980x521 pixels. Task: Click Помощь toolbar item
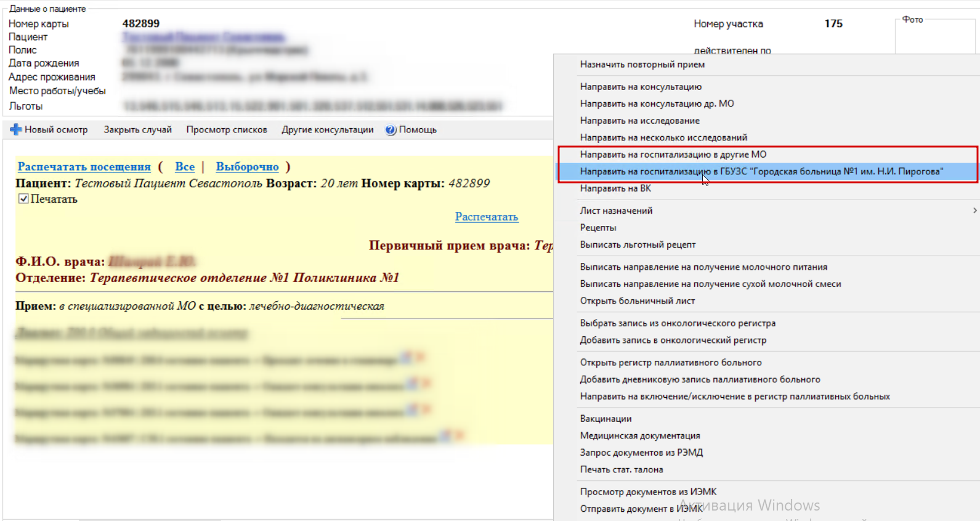411,130
